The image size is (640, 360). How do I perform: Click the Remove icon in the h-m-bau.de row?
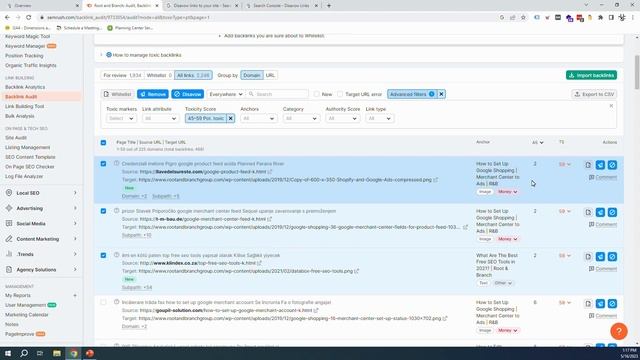click(x=600, y=212)
